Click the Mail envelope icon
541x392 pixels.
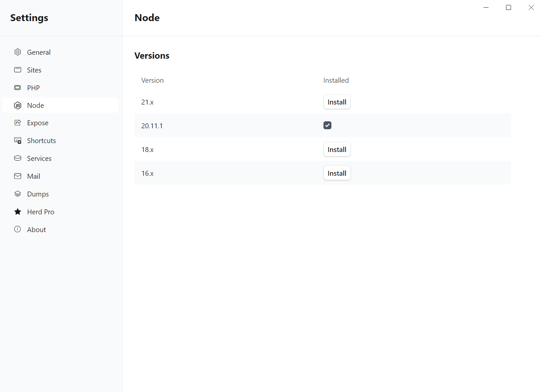[17, 176]
